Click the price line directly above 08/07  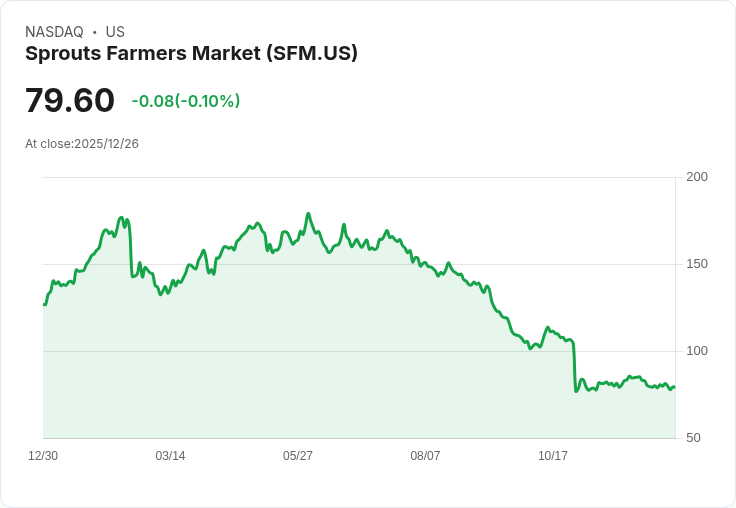coord(425,266)
